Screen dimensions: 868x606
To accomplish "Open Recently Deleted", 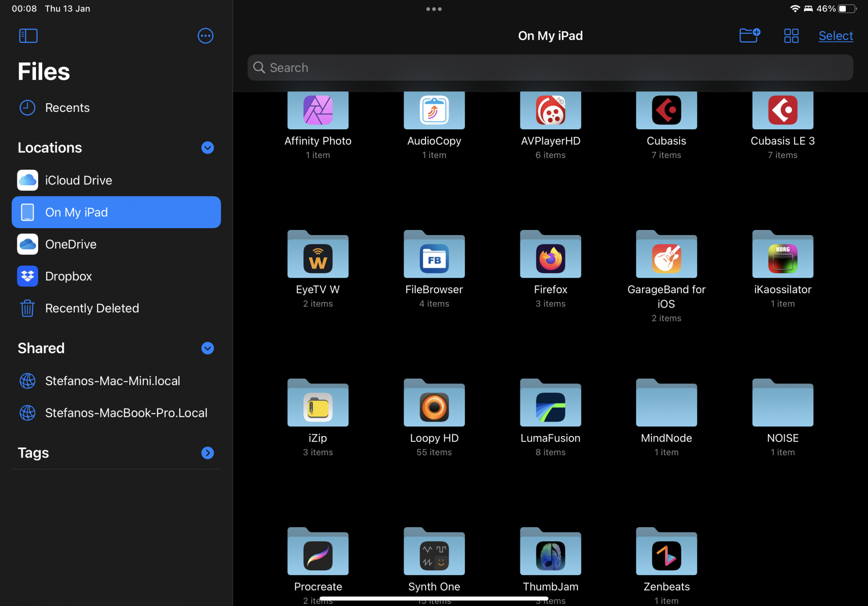I will point(92,308).
